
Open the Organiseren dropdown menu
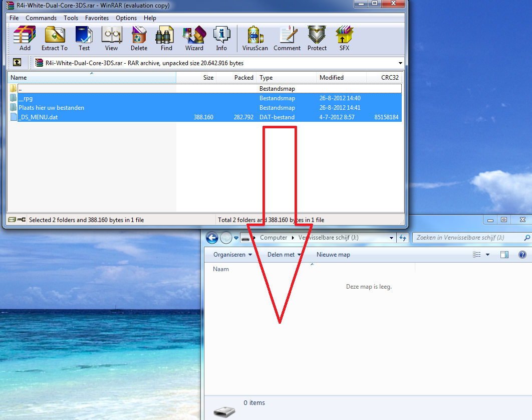(x=232, y=255)
